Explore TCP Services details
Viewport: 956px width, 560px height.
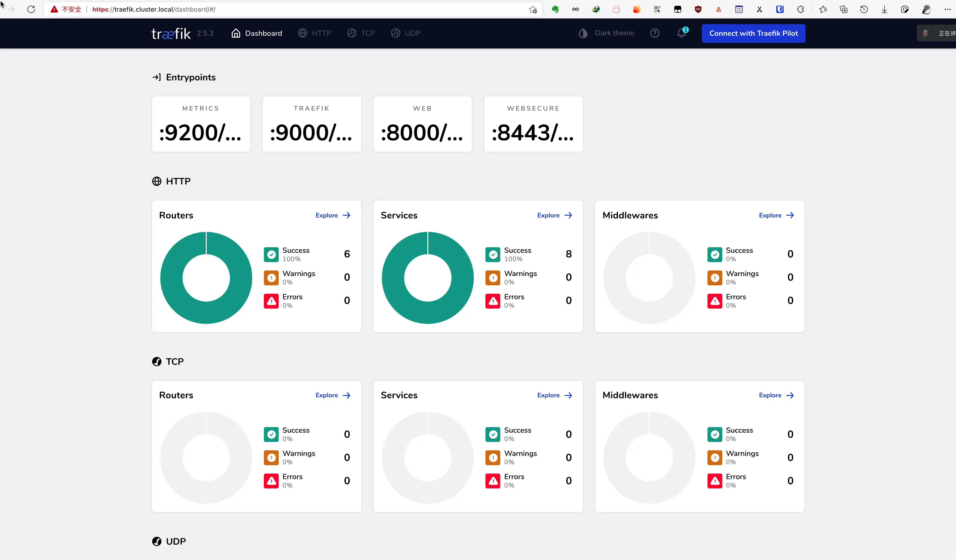[554, 395]
